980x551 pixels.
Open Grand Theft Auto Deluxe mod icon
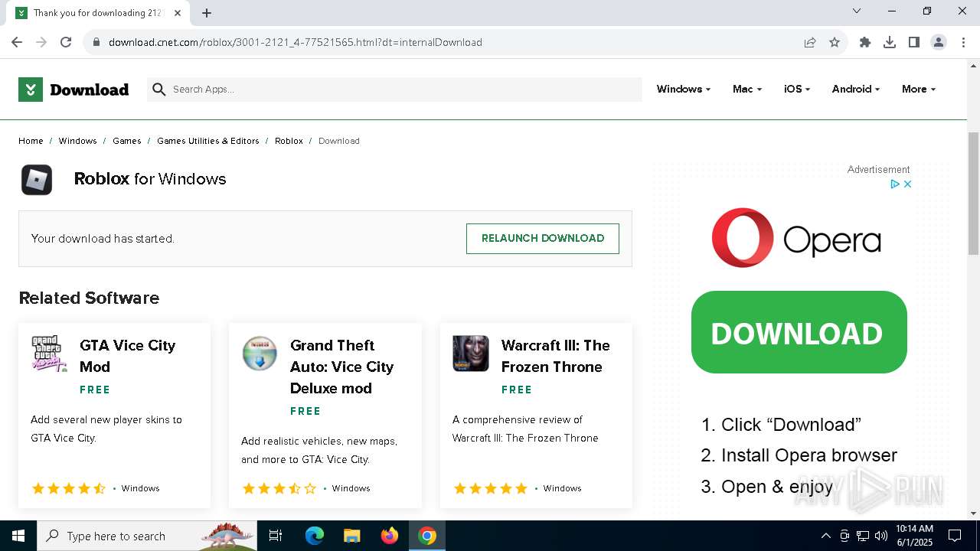pos(260,354)
